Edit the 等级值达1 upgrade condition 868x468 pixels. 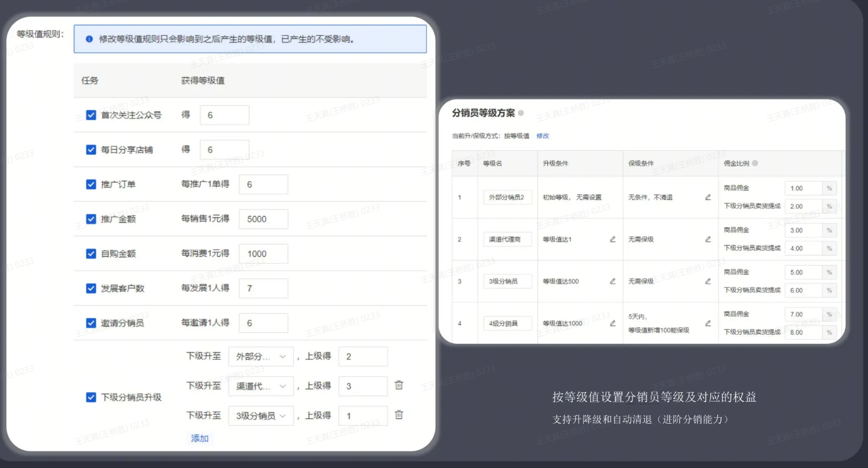click(x=613, y=239)
